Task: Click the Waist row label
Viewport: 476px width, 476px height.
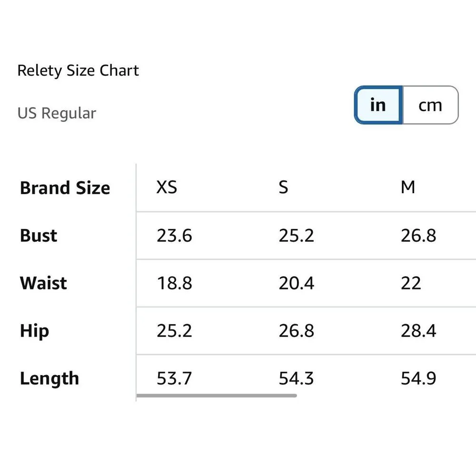Action: [x=43, y=283]
